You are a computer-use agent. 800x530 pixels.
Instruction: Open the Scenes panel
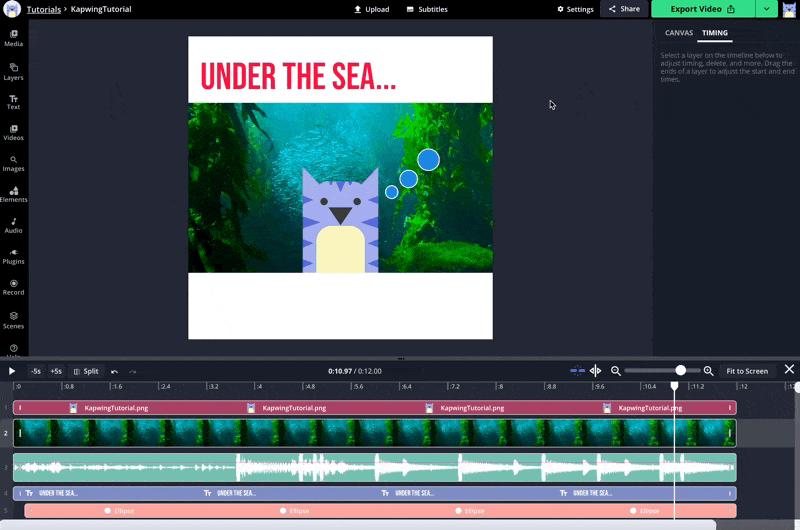pos(14,319)
